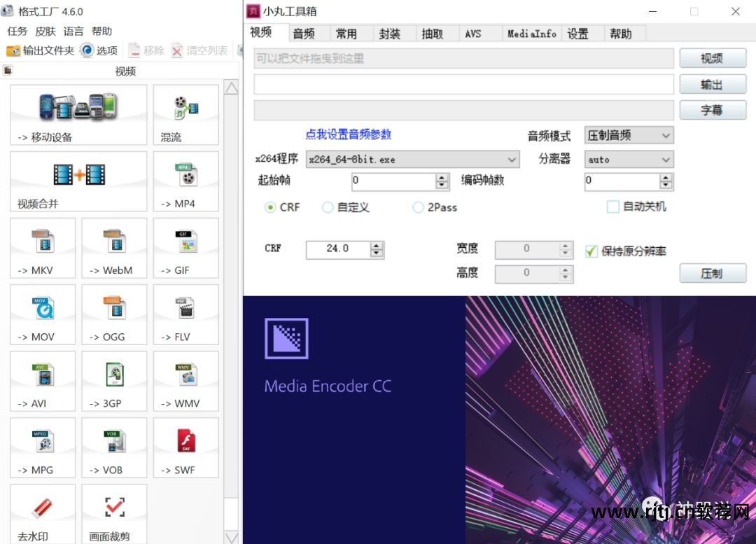Open the 音频模式 audio mode dropdown
Screen dimensions: 756x544
coord(629,136)
